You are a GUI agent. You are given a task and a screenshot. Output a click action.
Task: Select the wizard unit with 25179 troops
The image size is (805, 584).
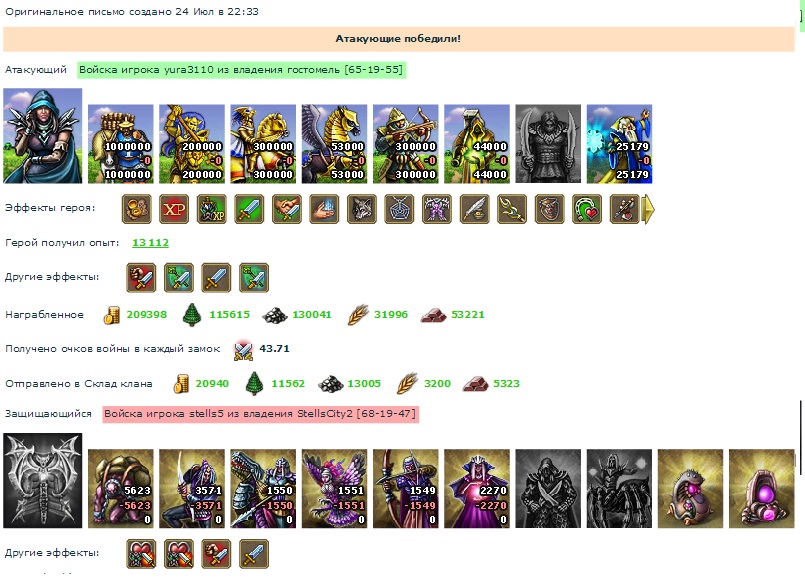[619, 144]
